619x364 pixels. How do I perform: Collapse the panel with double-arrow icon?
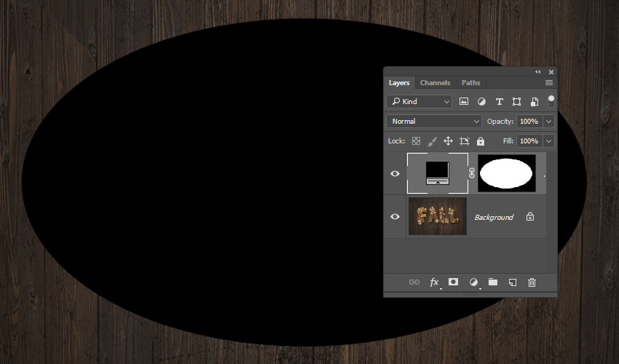pyautogui.click(x=537, y=72)
